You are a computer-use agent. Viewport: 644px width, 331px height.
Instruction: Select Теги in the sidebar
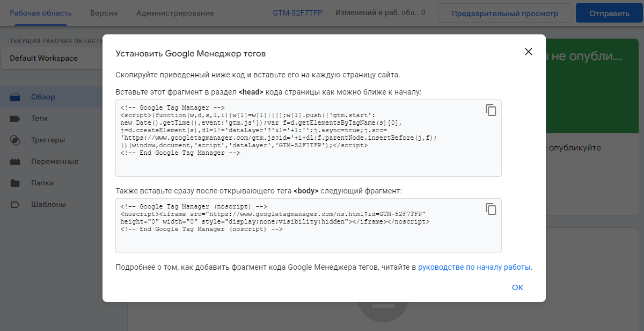[52, 119]
